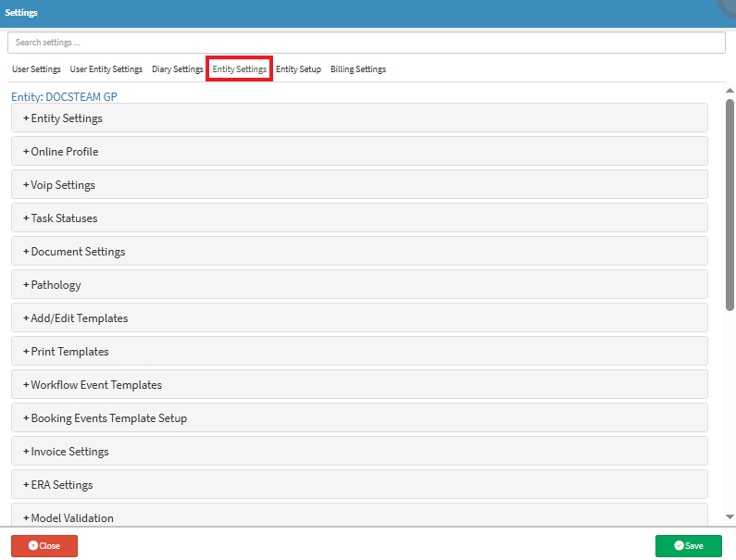The height and width of the screenshot is (560, 736).
Task: Open the User Entity Settings tab
Action: [106, 69]
